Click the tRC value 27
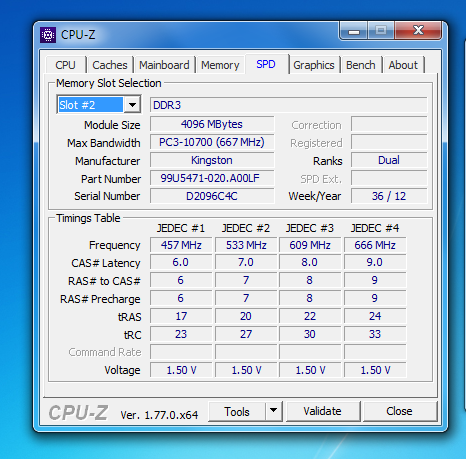 246,334
